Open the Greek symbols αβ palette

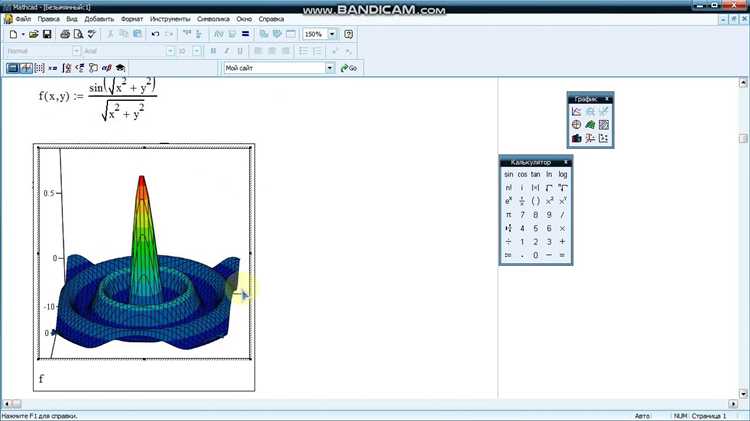(107, 68)
